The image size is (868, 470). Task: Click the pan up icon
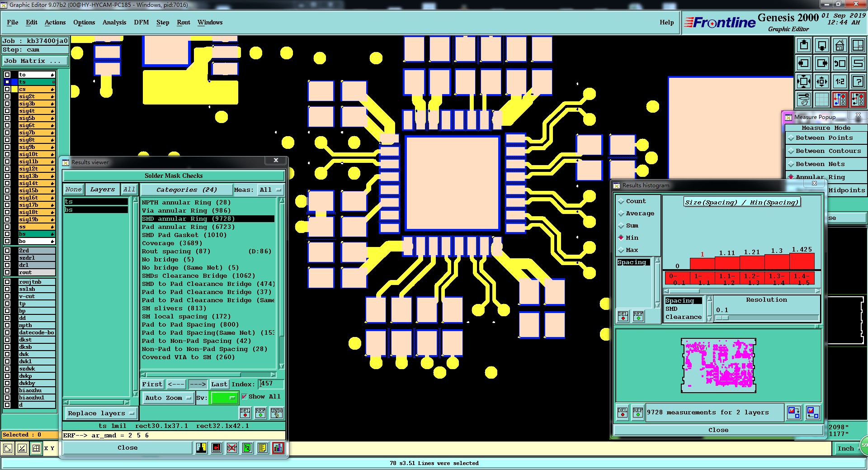coord(804,45)
